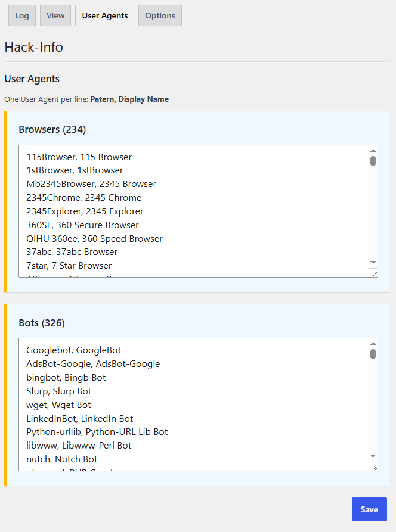The image size is (396, 532).
Task: Click the line '7star, 7 Star Browser'
Action: coord(69,265)
